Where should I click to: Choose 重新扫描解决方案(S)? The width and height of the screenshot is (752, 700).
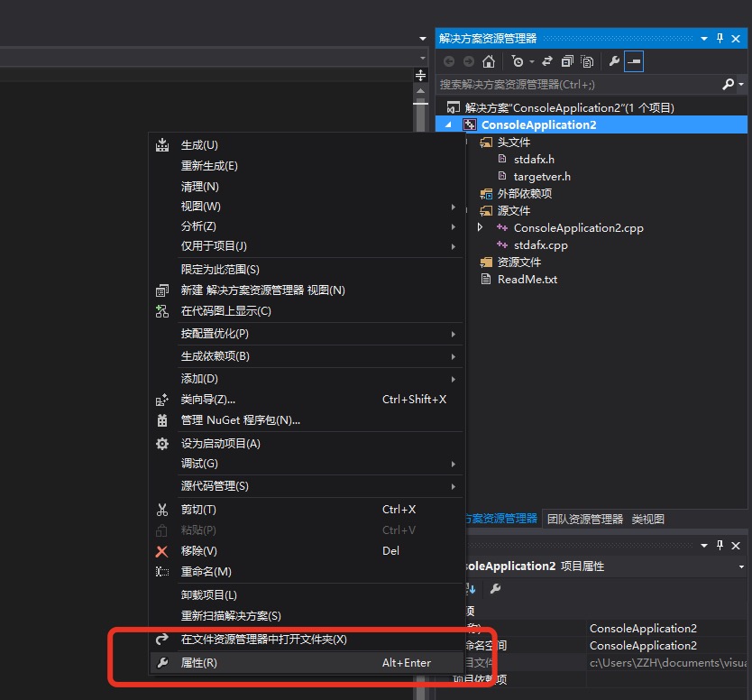click(x=306, y=615)
